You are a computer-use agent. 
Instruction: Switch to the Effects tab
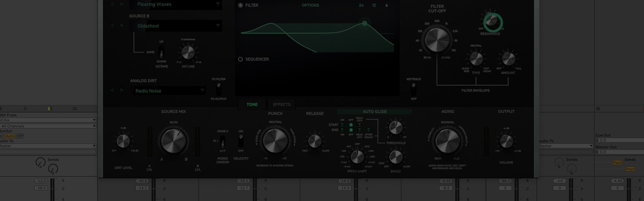(281, 105)
